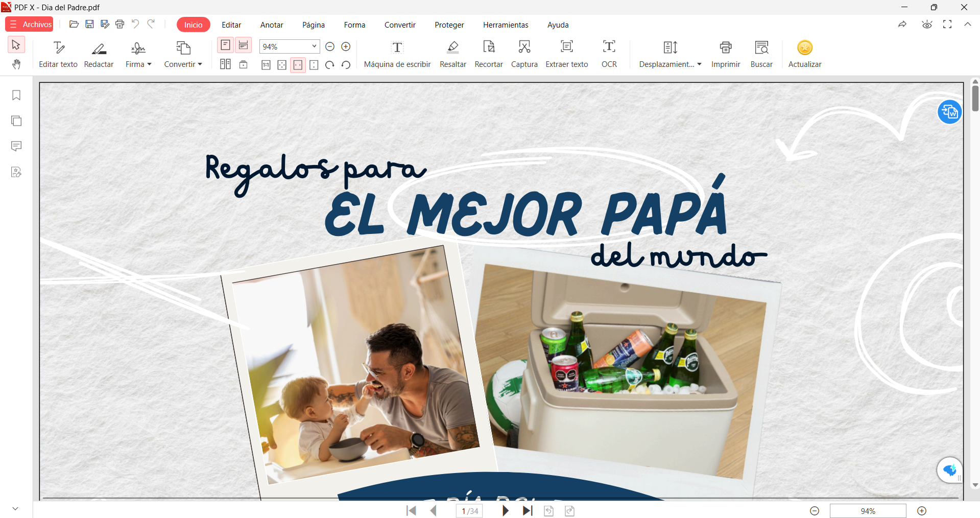Select the arrow selection tool
This screenshot has height=518, width=980.
click(16, 45)
